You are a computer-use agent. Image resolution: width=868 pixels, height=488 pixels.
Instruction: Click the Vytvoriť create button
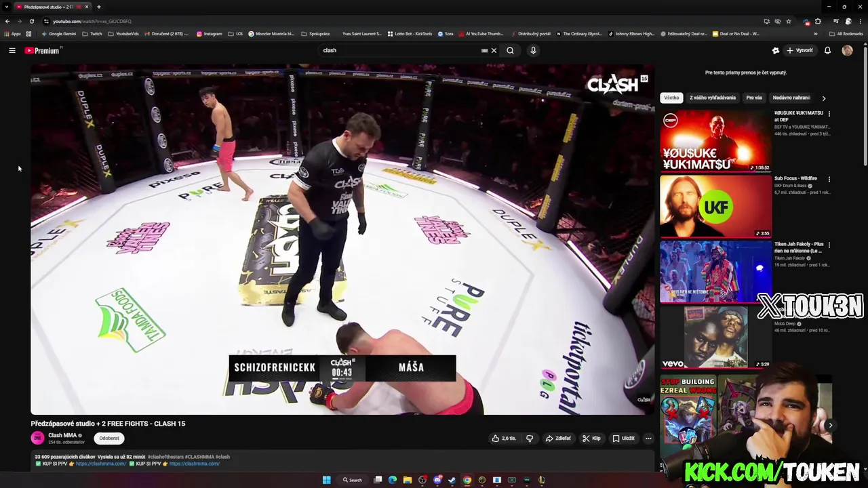(800, 50)
